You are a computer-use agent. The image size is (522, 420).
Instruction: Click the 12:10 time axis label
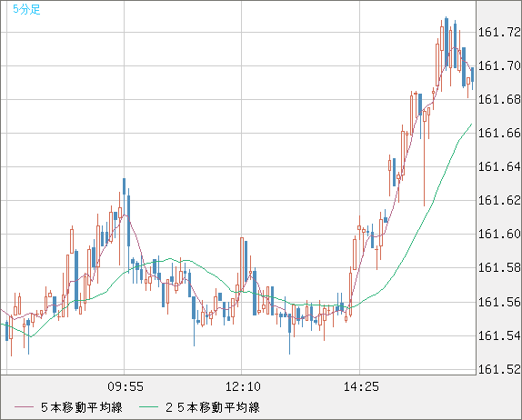point(243,386)
